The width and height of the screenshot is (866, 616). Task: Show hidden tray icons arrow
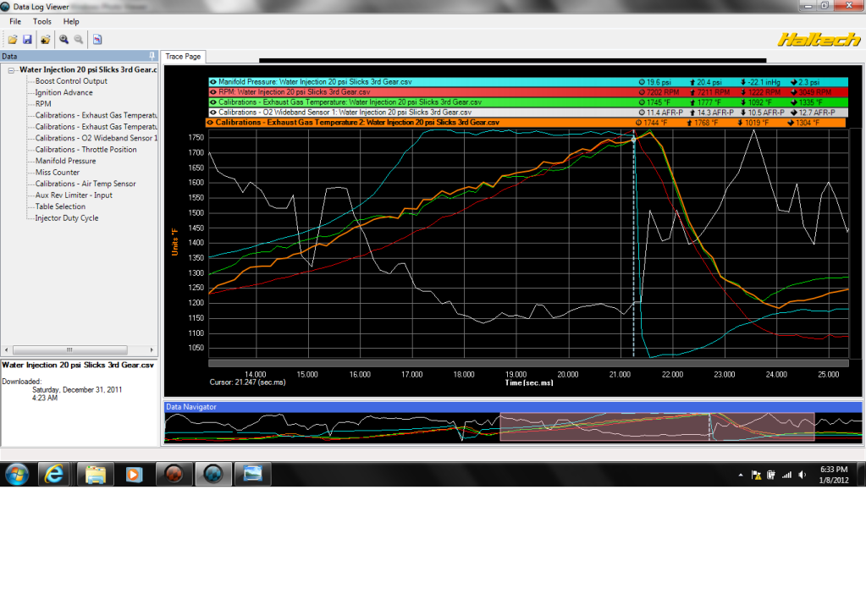click(741, 475)
